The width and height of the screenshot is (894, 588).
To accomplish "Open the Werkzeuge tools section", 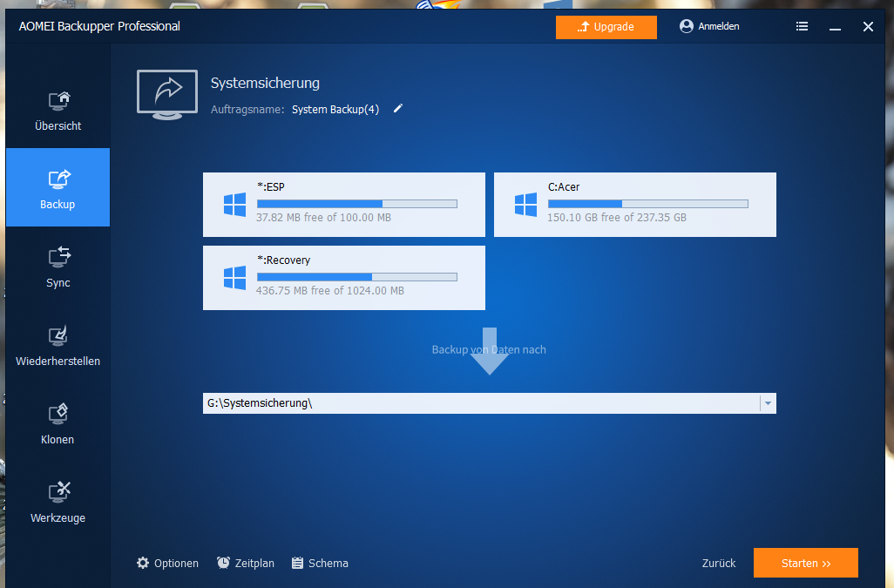I will click(58, 501).
